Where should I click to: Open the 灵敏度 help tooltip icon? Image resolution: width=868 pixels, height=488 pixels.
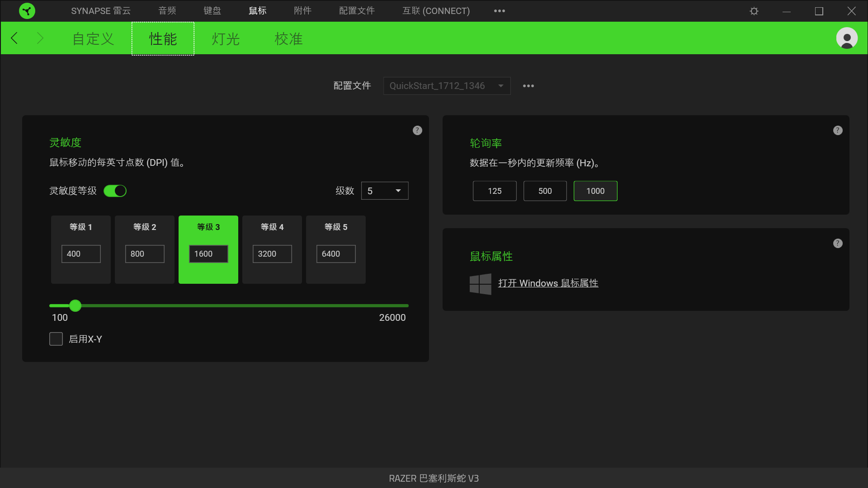[x=417, y=130]
